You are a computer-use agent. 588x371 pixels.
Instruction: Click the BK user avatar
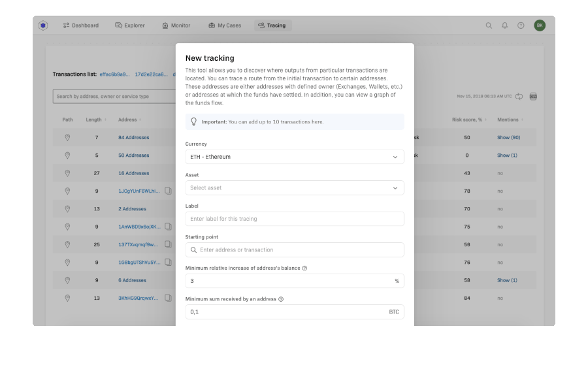tap(539, 25)
